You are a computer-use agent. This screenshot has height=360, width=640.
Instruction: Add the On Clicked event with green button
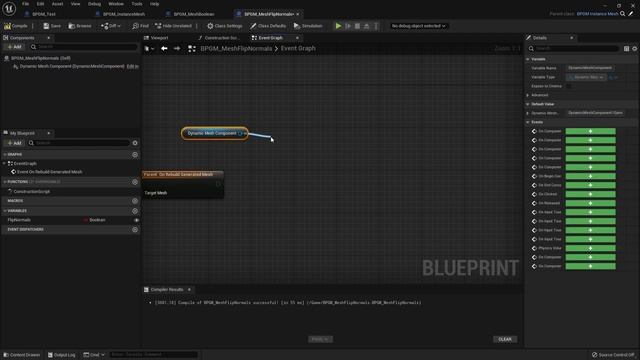click(x=590, y=194)
